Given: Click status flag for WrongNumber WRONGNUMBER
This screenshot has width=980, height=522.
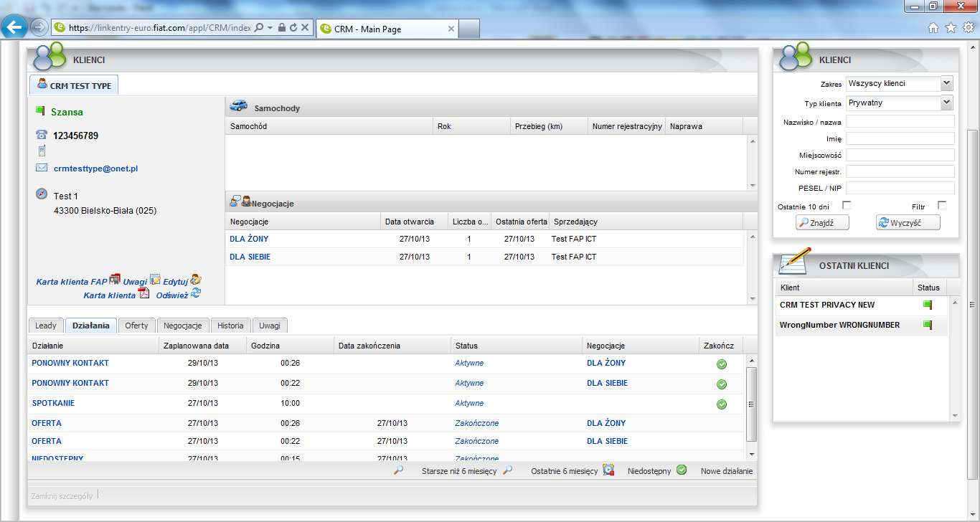Looking at the screenshot, I should pyautogui.click(x=928, y=325).
